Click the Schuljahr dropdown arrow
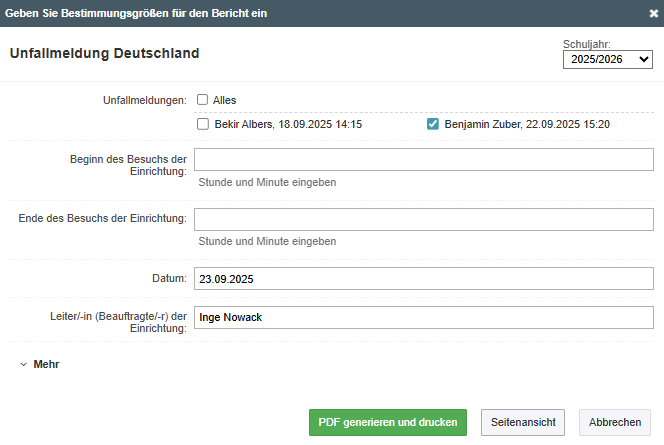This screenshot has width=664, height=445. (644, 59)
